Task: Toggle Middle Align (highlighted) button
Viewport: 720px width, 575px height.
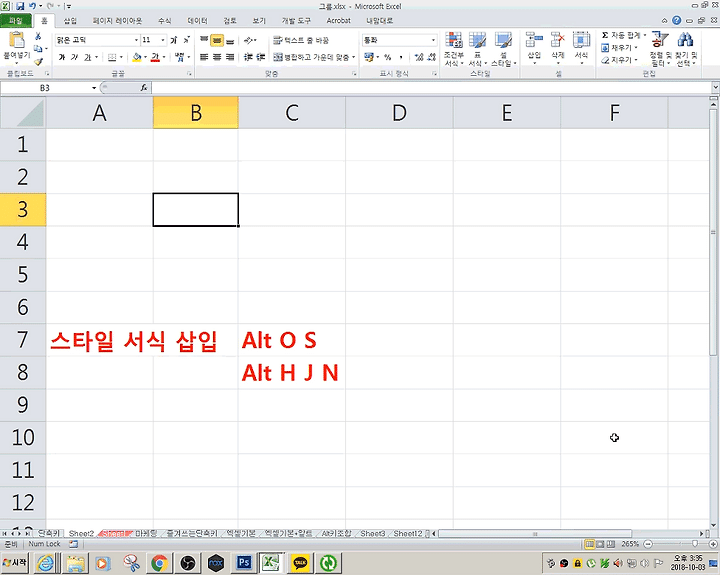Action: 217,40
